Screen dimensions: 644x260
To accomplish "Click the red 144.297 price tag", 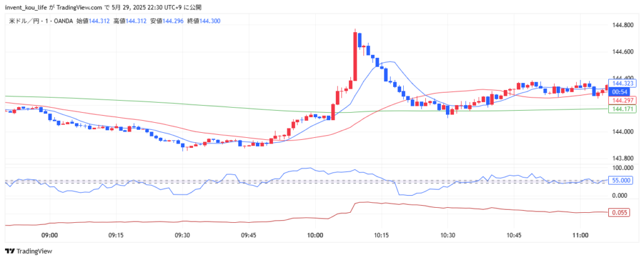I will tap(622, 100).
